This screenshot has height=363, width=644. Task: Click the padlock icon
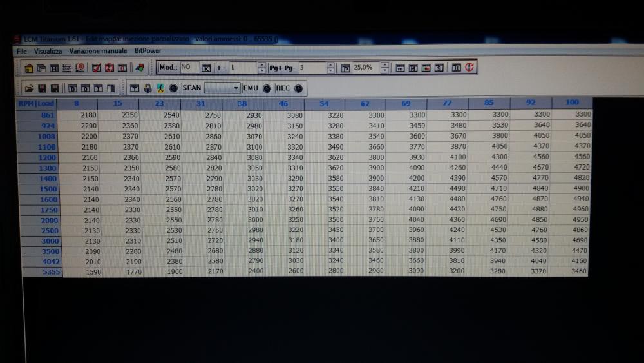click(x=147, y=88)
